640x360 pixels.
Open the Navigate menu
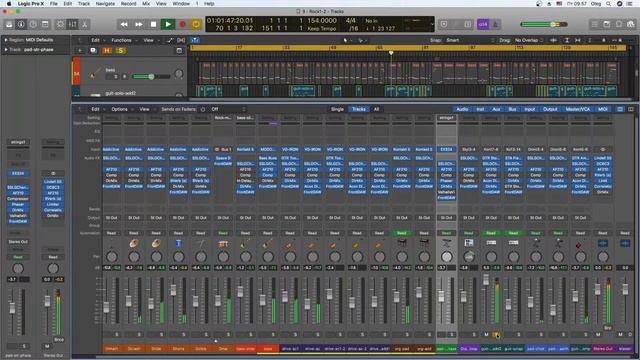[105, 4]
